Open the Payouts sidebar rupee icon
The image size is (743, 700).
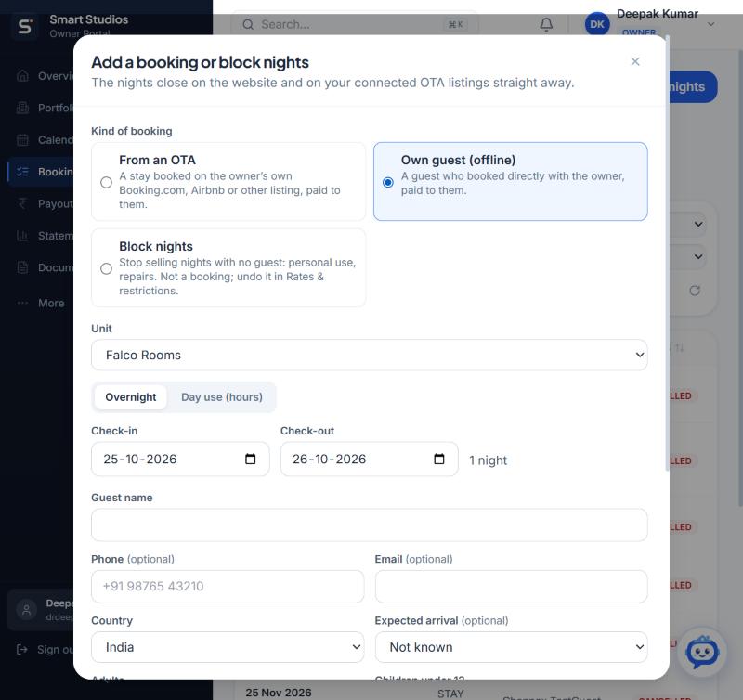(x=22, y=203)
